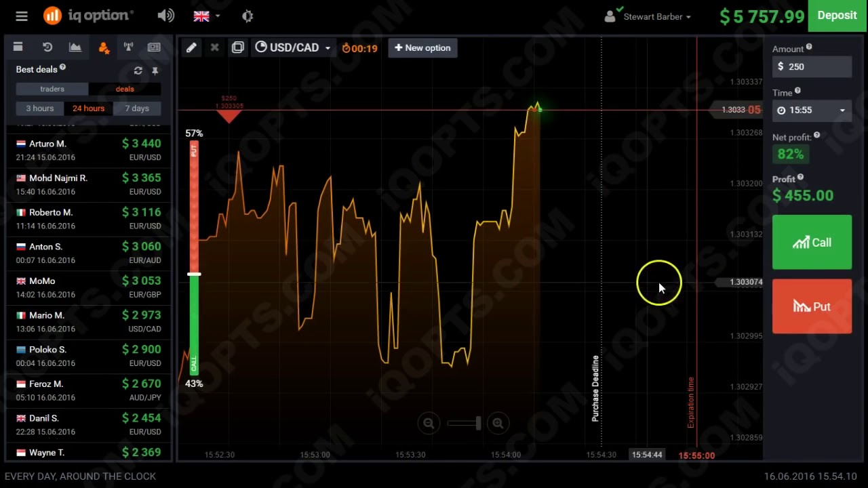The image size is (868, 488).
Task: Open the USD/CAD asset dropdown
Action: pyautogui.click(x=293, y=47)
